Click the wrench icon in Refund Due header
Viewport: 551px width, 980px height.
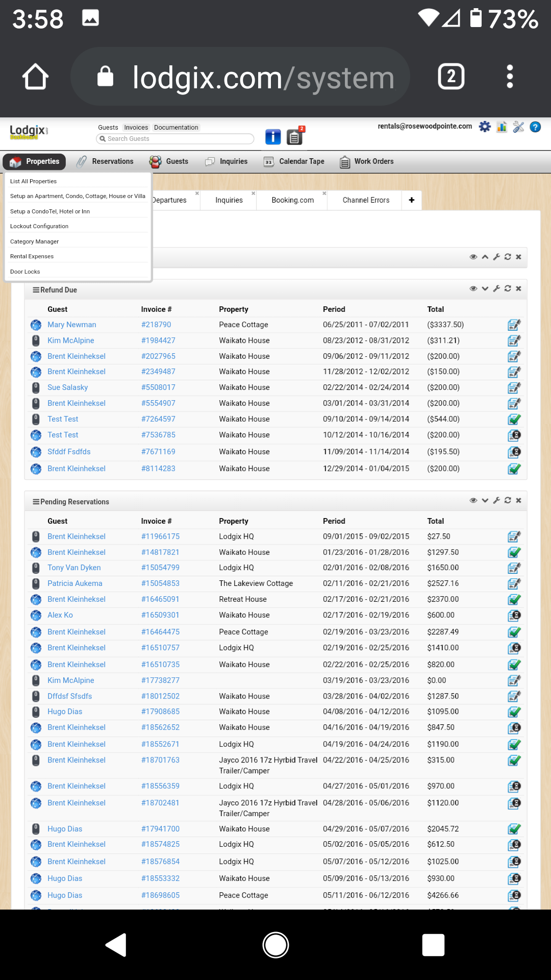pyautogui.click(x=496, y=288)
